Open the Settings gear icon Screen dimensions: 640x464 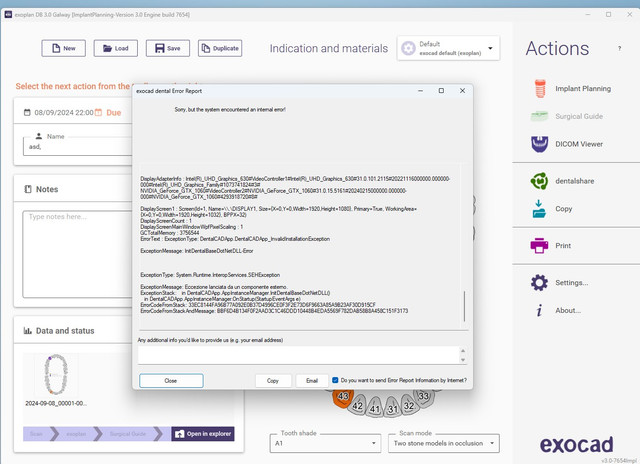(x=539, y=282)
